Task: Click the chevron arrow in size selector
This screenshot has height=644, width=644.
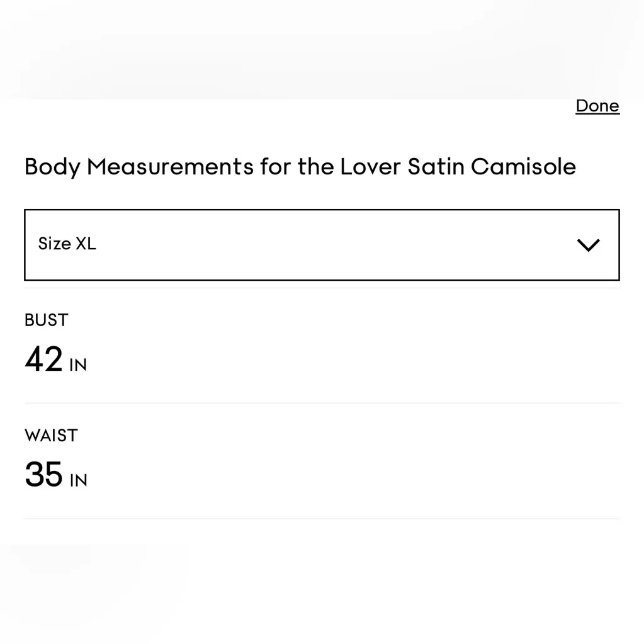Action: click(588, 245)
